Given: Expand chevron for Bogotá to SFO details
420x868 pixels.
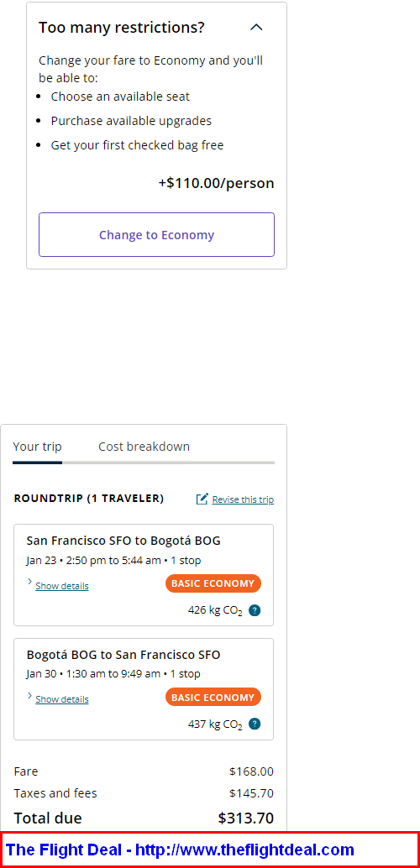Looking at the screenshot, I should pos(29,696).
